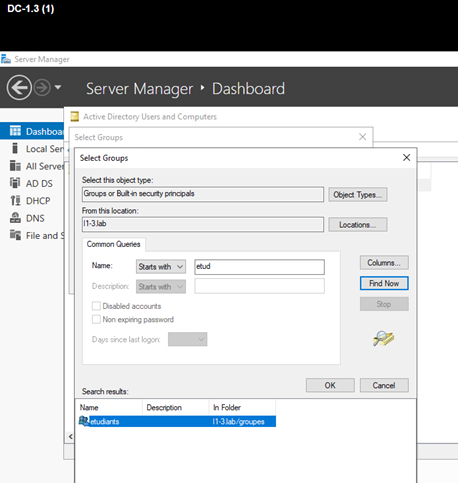Select the Dashboard icon in the sidebar

click(15, 131)
